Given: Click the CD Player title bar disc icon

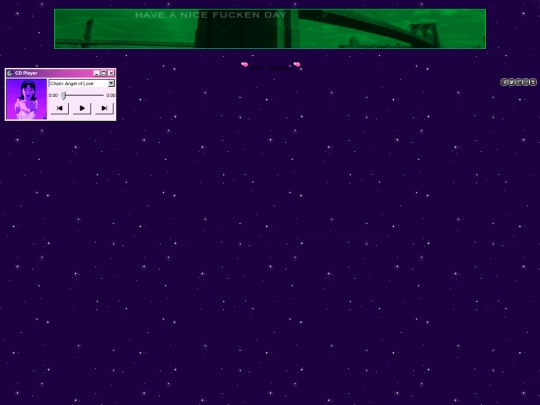Looking at the screenshot, I should [x=10, y=73].
